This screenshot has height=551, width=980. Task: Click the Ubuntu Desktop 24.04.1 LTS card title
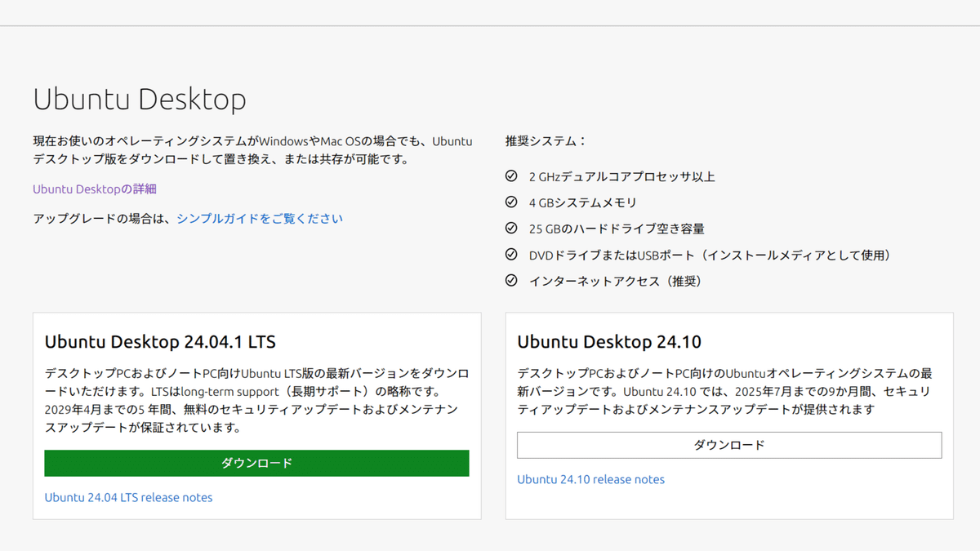coord(161,342)
